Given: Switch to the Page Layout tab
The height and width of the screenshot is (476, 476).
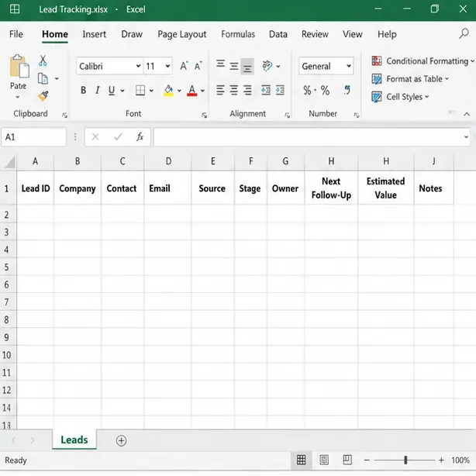Looking at the screenshot, I should (x=182, y=34).
